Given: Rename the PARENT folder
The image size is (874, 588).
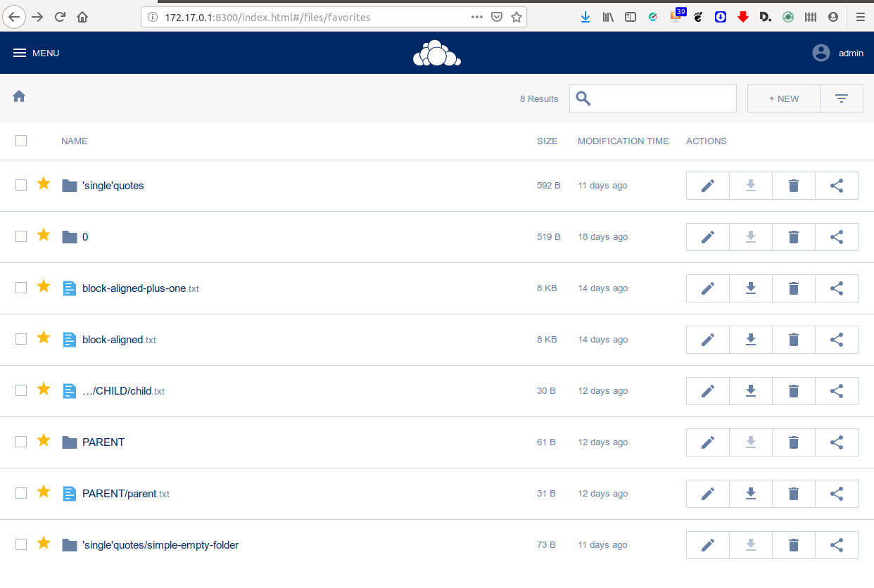Looking at the screenshot, I should tap(708, 442).
